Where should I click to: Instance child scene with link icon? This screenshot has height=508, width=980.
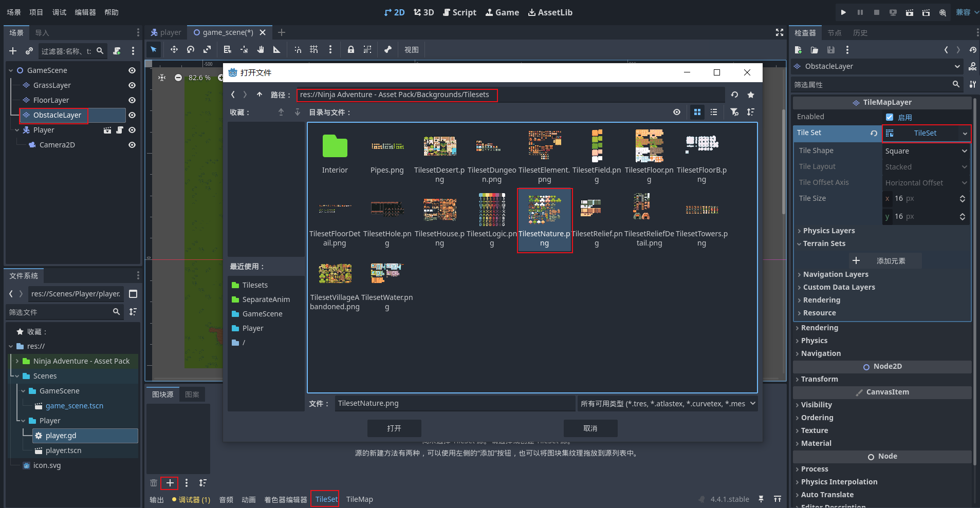point(29,51)
